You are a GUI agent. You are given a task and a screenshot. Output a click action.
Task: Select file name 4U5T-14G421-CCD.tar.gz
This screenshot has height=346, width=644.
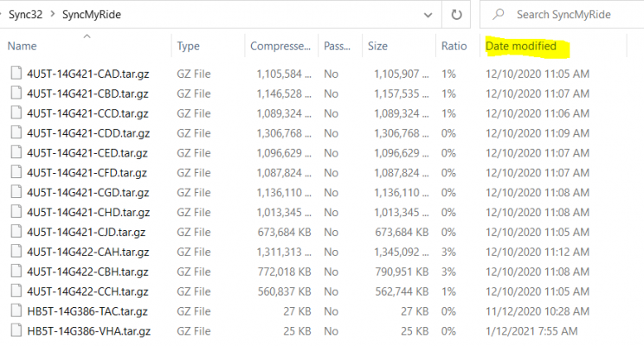tap(88, 113)
